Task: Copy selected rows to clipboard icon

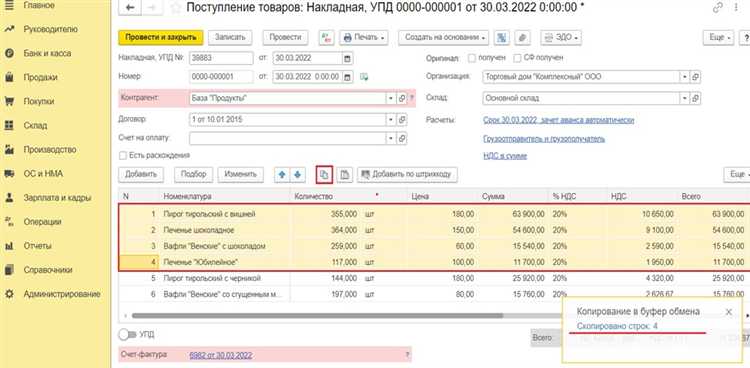Action: pos(324,175)
